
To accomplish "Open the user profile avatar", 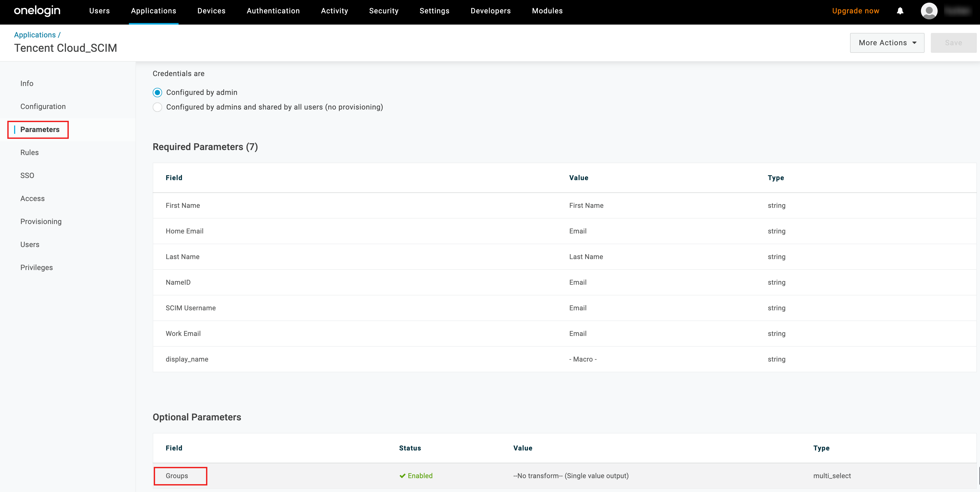I will tap(929, 11).
